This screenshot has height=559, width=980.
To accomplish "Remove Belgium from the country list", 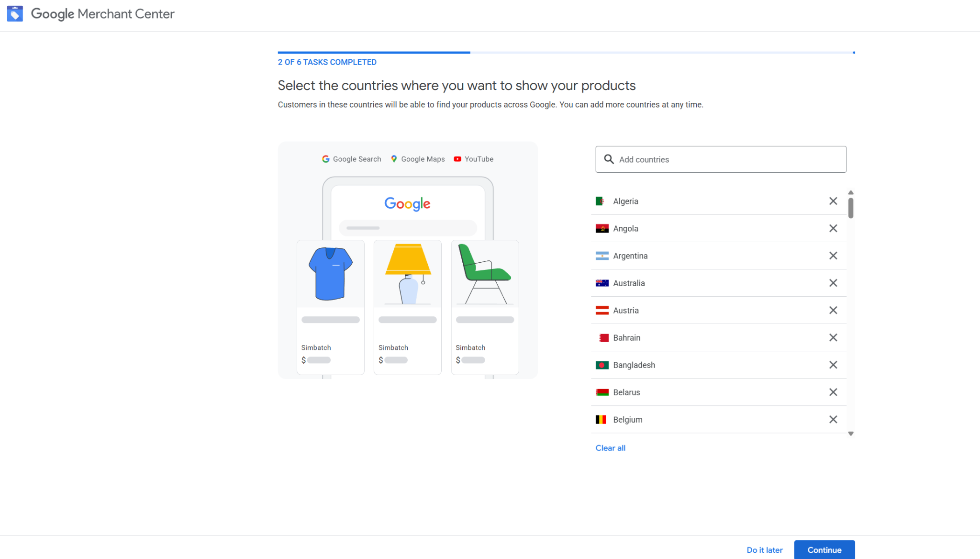I will [x=833, y=419].
